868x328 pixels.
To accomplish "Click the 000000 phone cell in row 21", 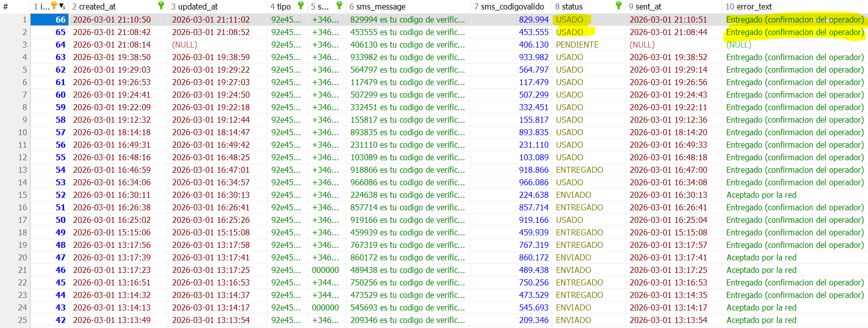I will (325, 270).
